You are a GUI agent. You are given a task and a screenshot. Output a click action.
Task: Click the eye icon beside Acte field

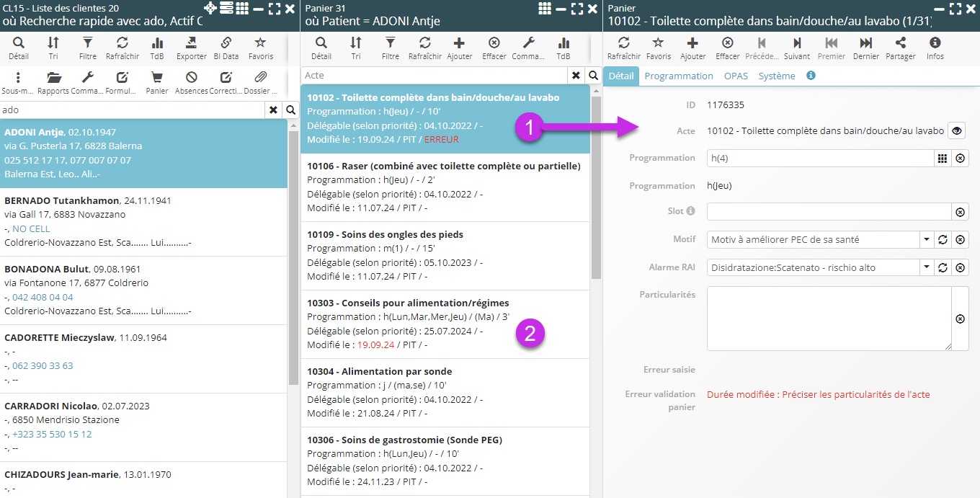[956, 130]
